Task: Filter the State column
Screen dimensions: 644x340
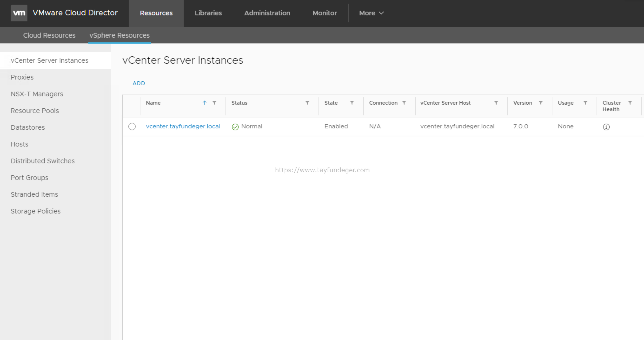Action: [x=352, y=103]
